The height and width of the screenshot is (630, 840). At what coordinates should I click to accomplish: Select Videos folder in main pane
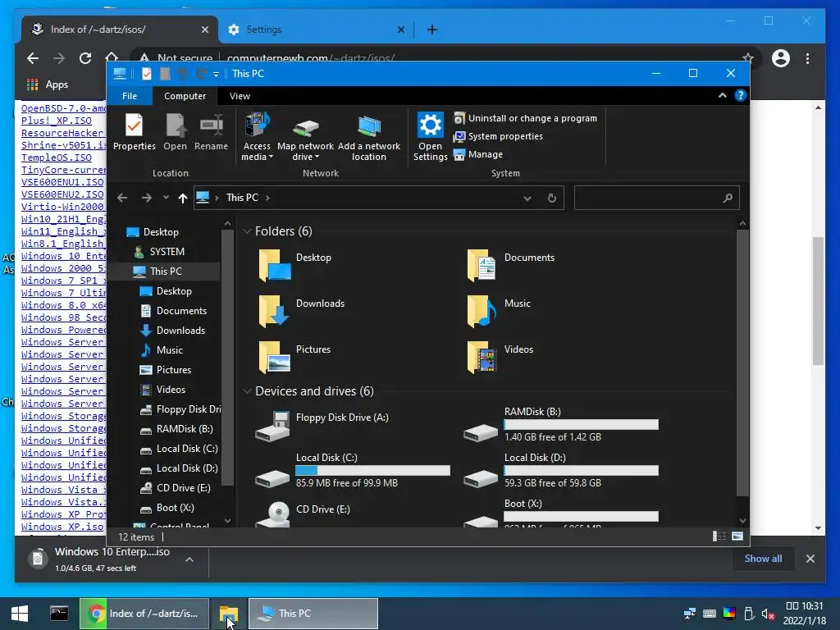[x=500, y=357]
